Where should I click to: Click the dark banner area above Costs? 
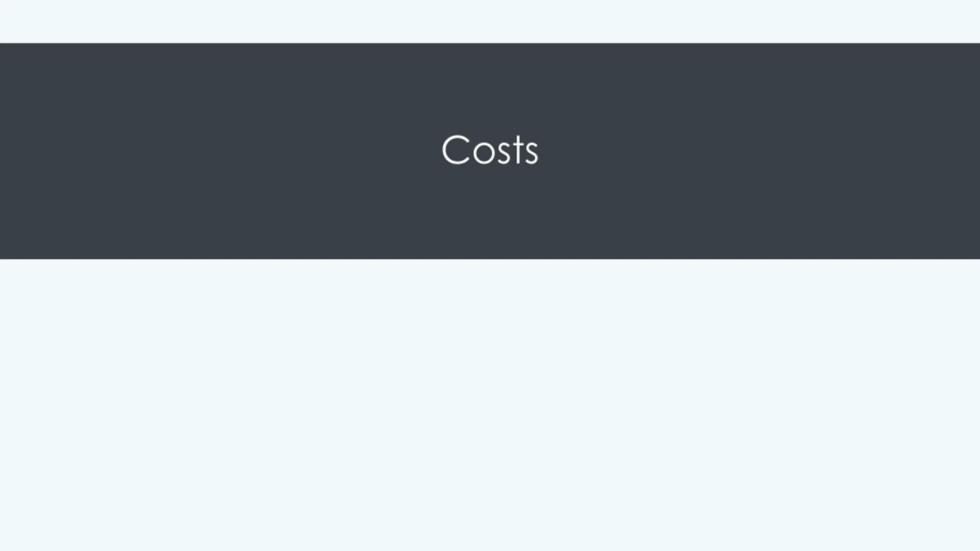pyautogui.click(x=490, y=88)
